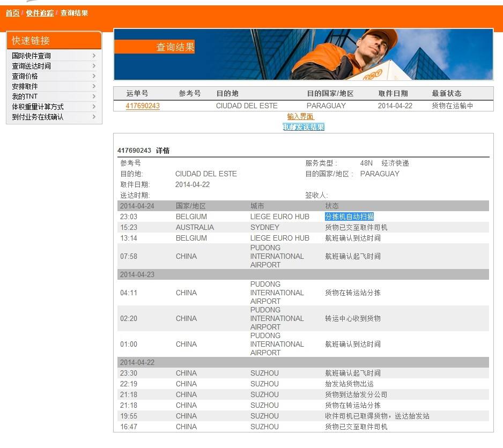This screenshot has height=448, width=503.
Task: Click the 送达时期 label
Action: [135, 195]
